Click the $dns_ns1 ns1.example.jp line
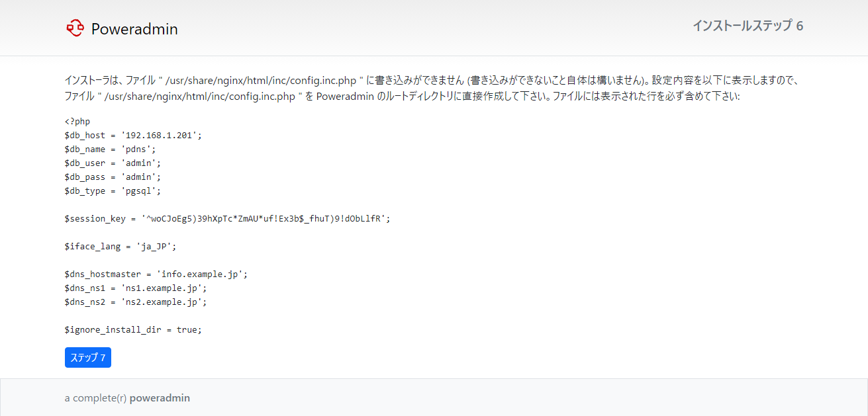 click(136, 288)
